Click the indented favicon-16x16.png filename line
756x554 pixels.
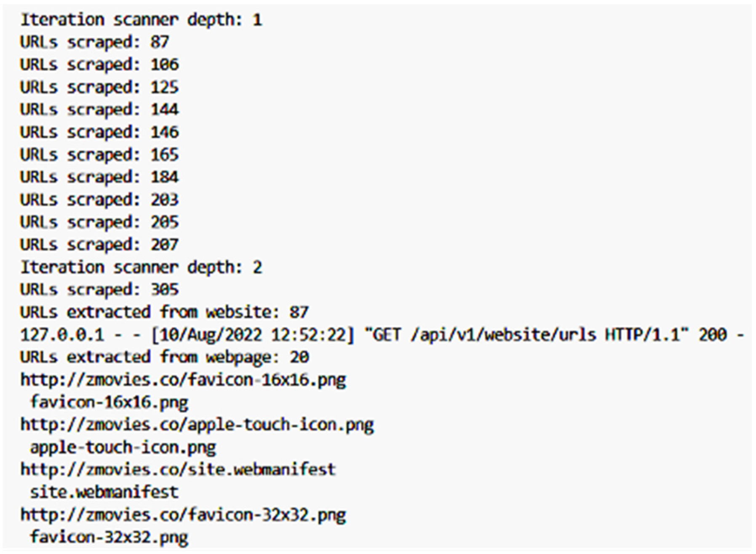[x=109, y=402]
